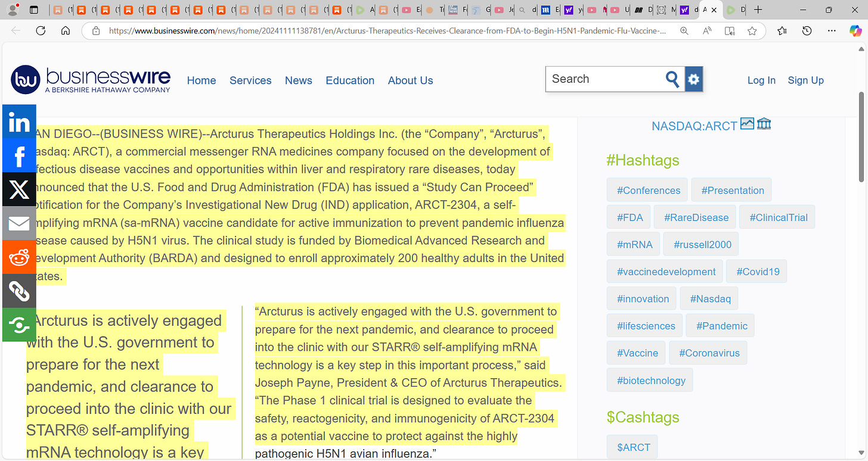The image size is (868, 461).
Task: Select the #Vaccine hashtag
Action: 637,353
